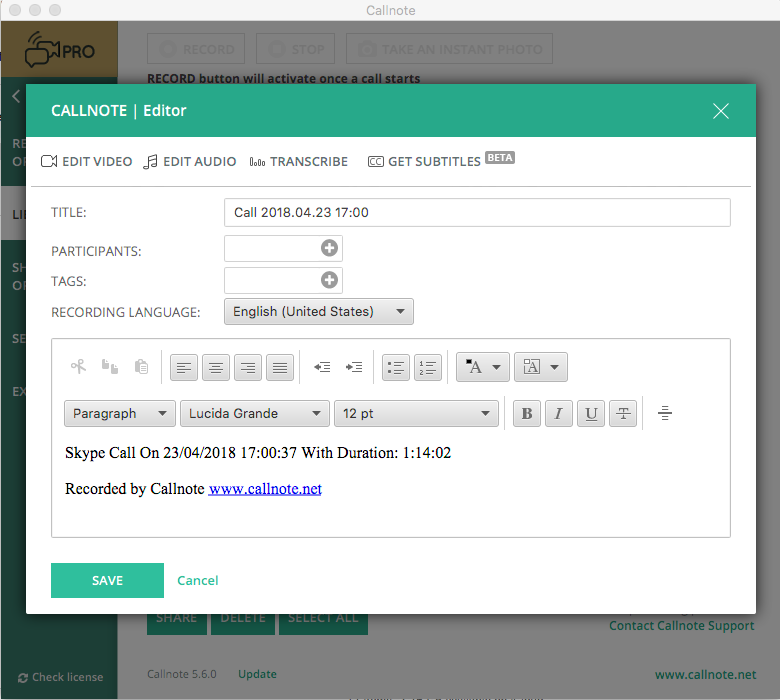This screenshot has width=780, height=700.
Task: Click into the Tags field
Action: (283, 280)
